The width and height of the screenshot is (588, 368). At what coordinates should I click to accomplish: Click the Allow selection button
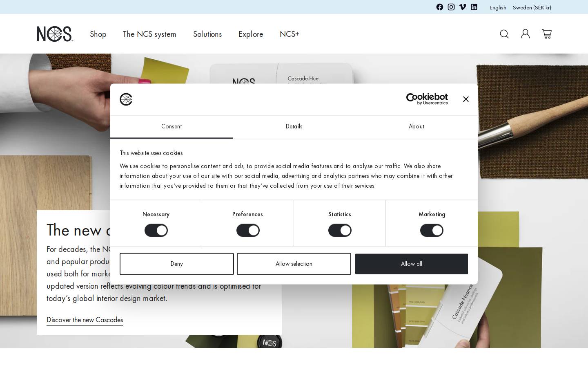294,264
